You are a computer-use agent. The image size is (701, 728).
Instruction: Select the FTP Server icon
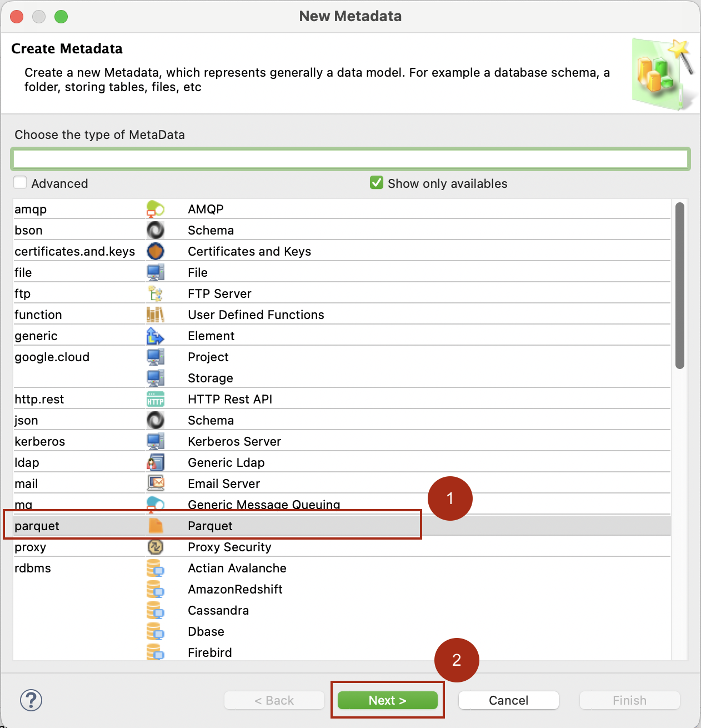156,293
